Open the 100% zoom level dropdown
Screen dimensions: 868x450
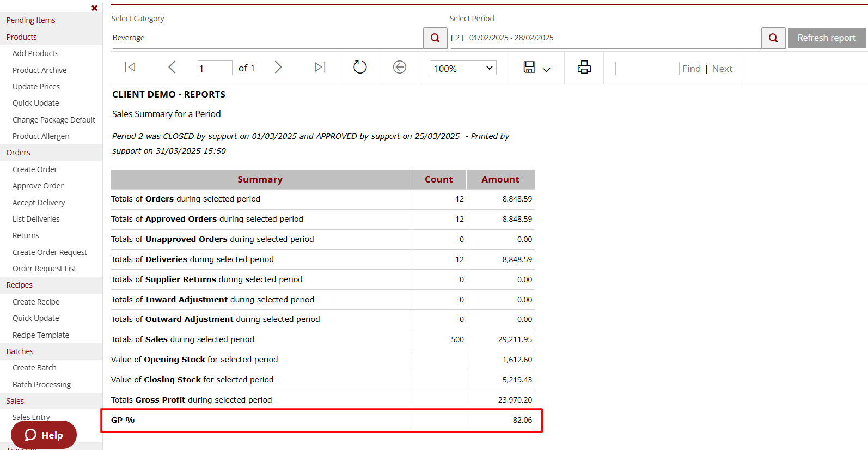tap(463, 68)
